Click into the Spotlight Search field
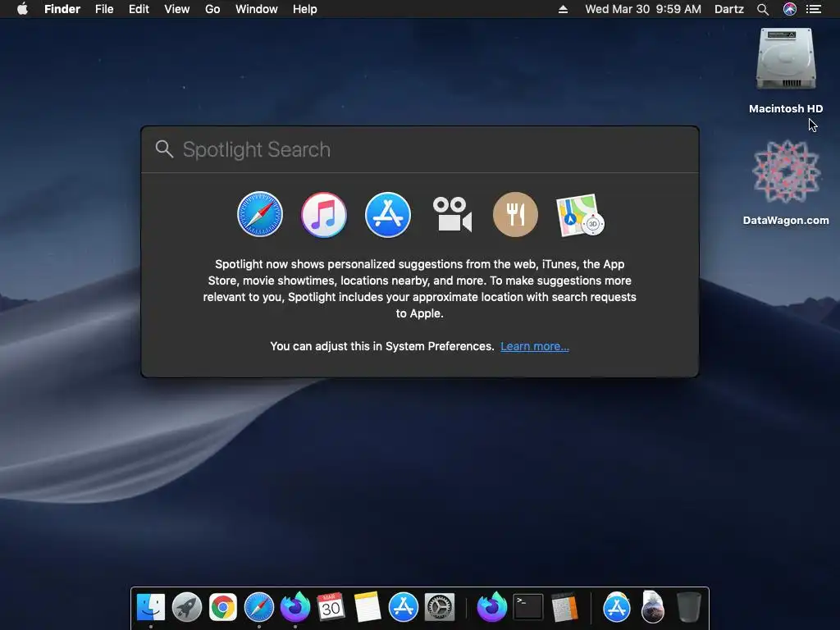This screenshot has width=840, height=630. coord(420,149)
